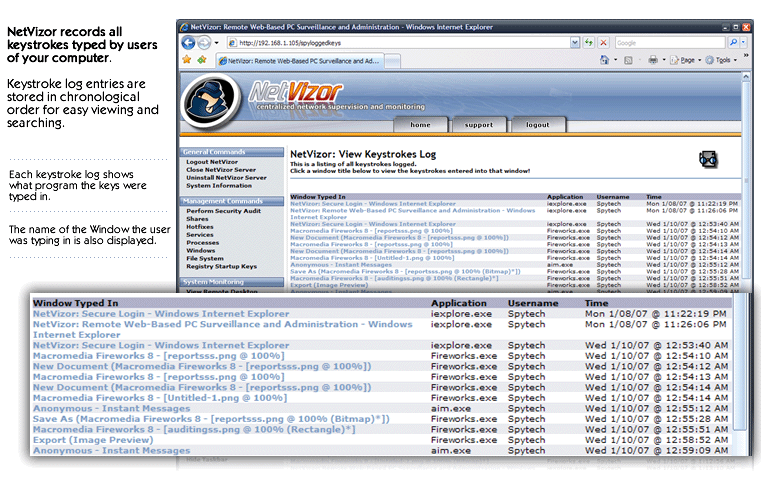Switch to the support tab
The image size is (761, 477).
[x=479, y=125]
